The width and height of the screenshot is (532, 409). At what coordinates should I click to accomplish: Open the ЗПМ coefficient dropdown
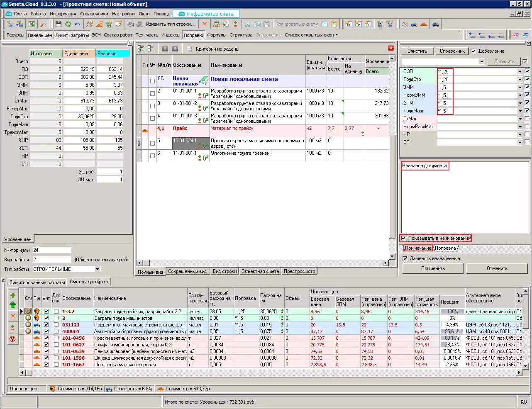520,103
